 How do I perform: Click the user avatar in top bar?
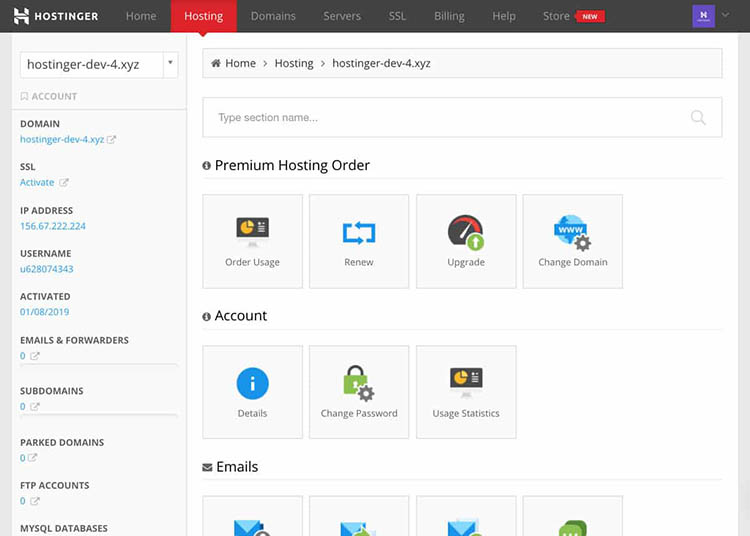(704, 16)
